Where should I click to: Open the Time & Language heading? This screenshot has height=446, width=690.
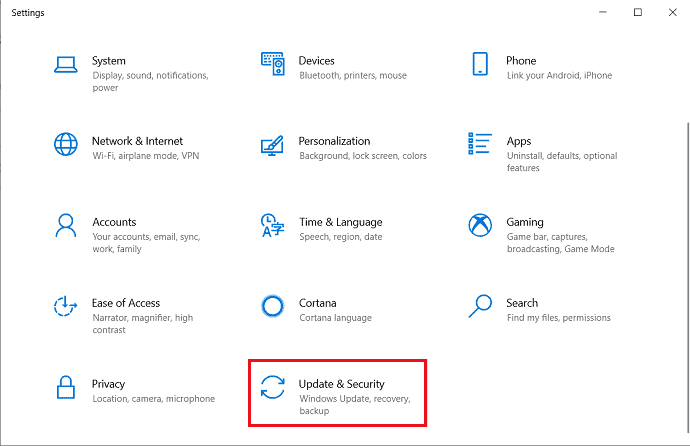tap(341, 222)
